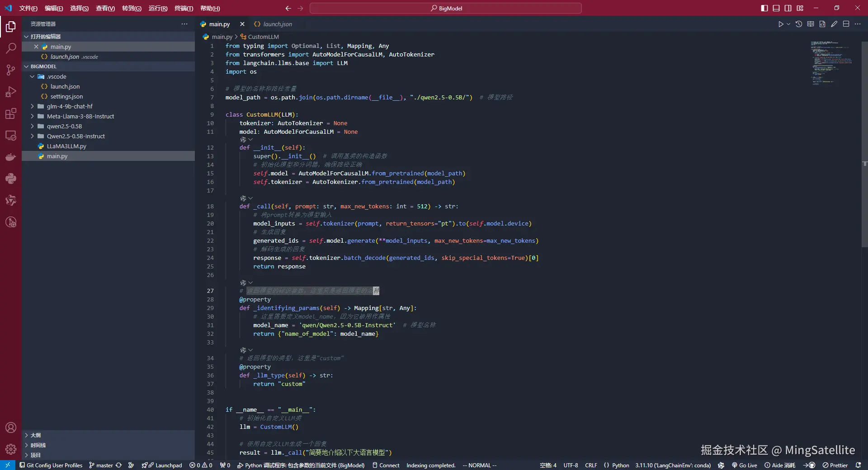Open the Run and Debug view

point(11,92)
